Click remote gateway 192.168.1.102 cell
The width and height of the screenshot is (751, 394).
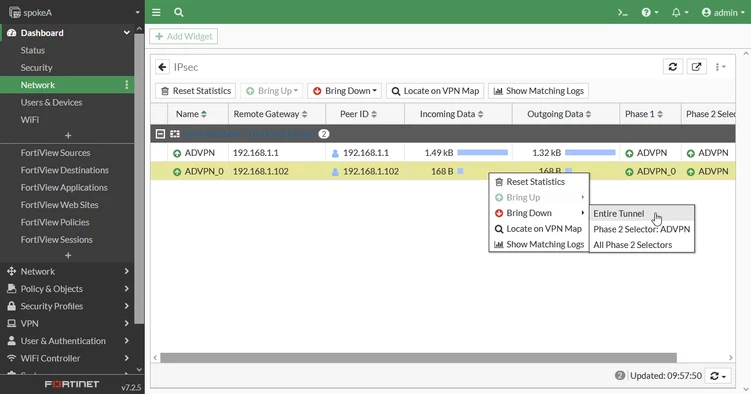277,171
